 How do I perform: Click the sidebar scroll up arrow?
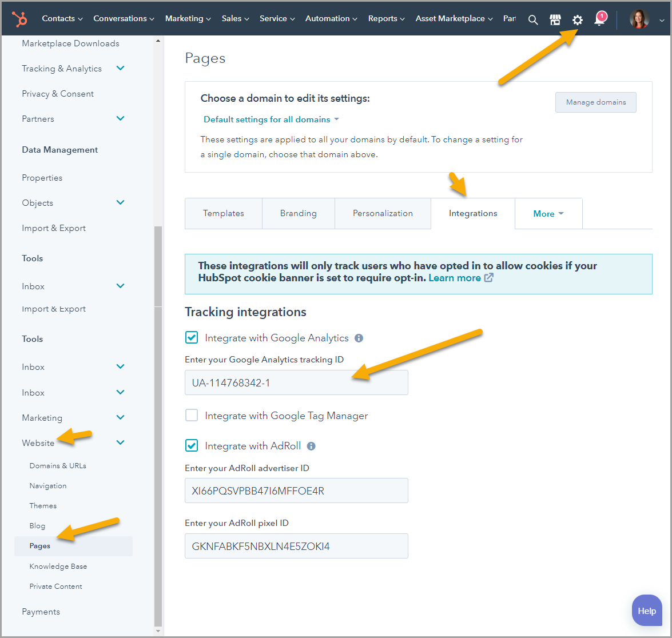pyautogui.click(x=158, y=41)
